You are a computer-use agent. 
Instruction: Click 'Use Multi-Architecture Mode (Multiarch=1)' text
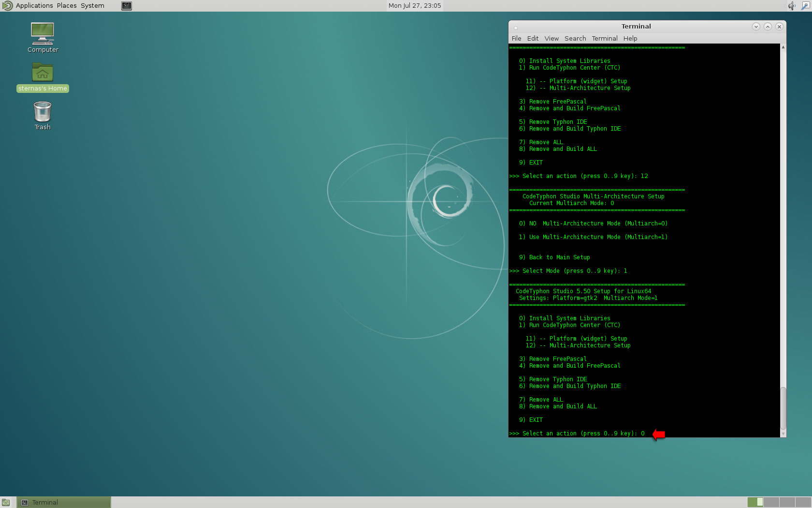[x=598, y=237]
